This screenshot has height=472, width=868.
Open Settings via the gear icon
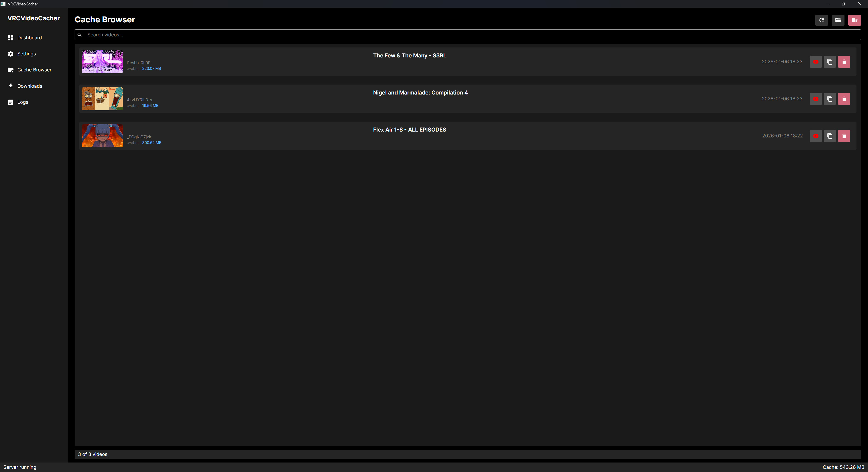pos(10,54)
